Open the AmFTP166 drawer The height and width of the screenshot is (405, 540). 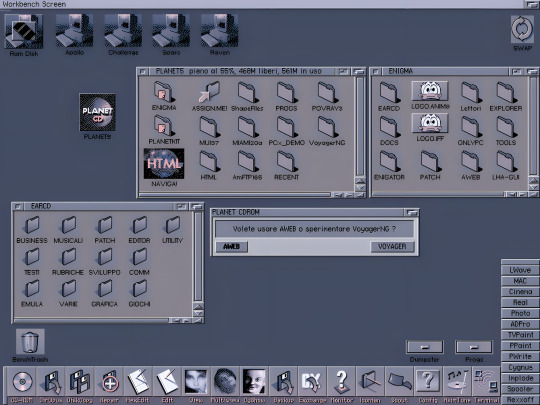(x=247, y=161)
